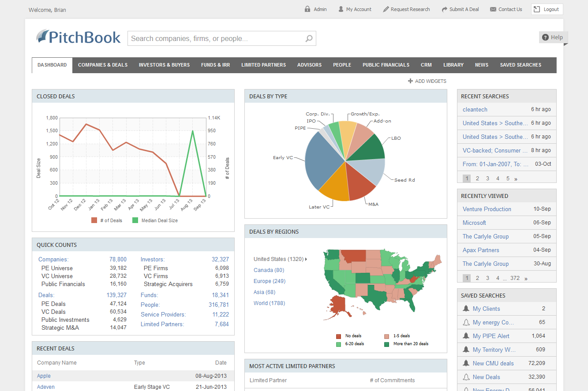Go to next page of Recent Searches
588x391 pixels.
516,179
